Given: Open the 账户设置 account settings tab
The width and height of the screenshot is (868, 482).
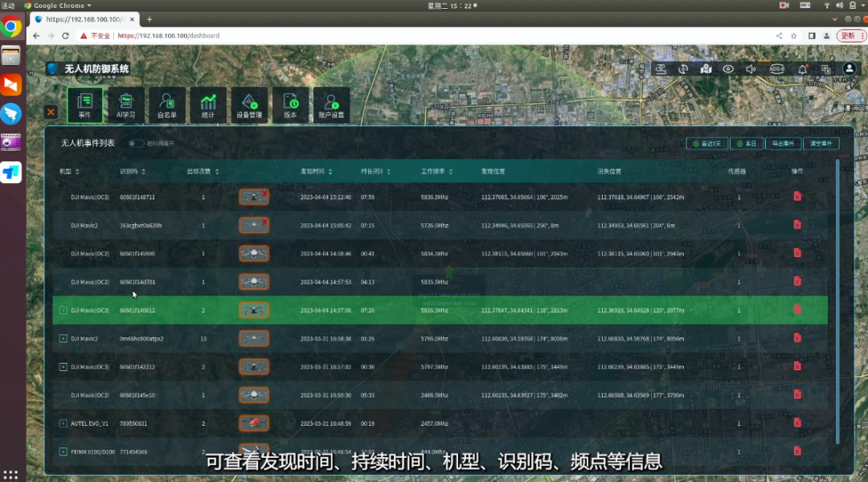Looking at the screenshot, I should [331, 104].
